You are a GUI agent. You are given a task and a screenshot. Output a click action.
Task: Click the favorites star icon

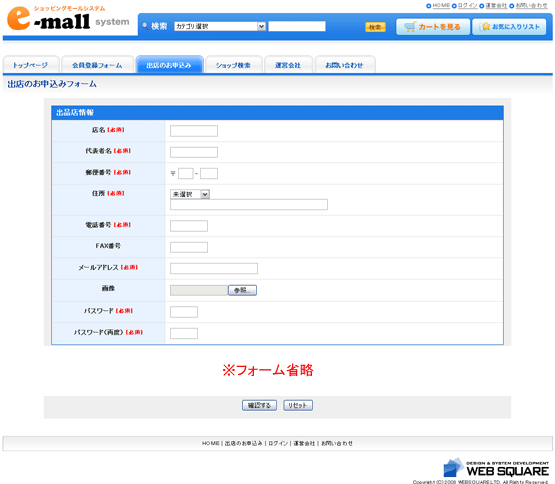[x=486, y=27]
